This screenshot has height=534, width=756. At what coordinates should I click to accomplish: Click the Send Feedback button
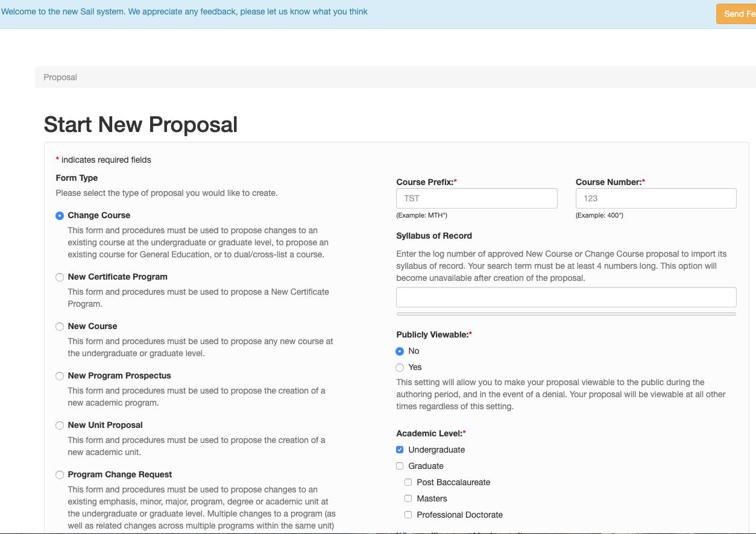point(737,14)
